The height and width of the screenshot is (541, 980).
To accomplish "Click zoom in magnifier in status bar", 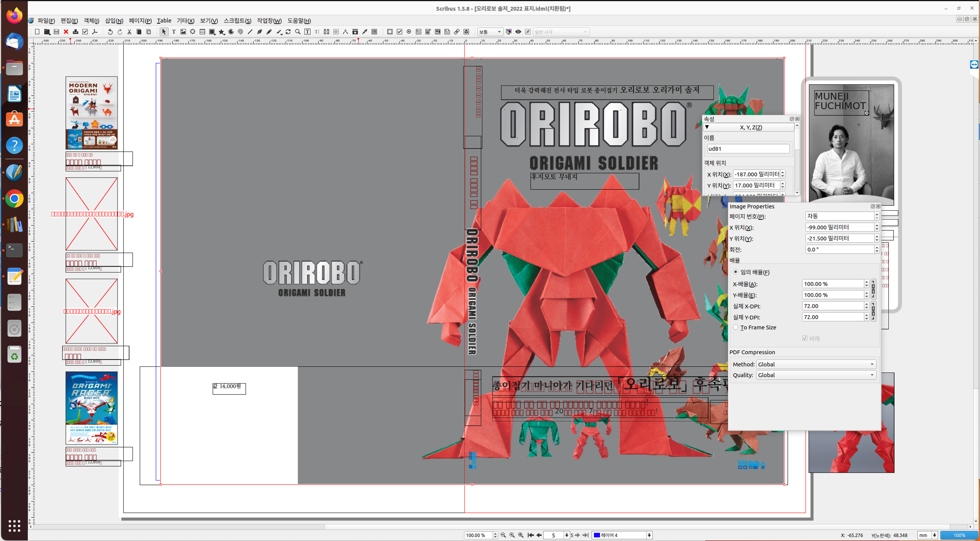I will [521, 535].
